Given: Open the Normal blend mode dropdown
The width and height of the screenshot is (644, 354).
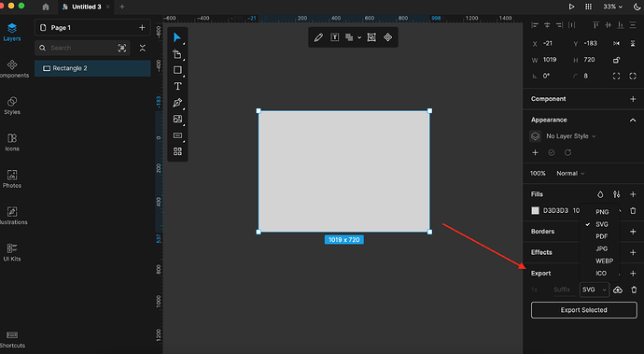Looking at the screenshot, I should point(570,174).
